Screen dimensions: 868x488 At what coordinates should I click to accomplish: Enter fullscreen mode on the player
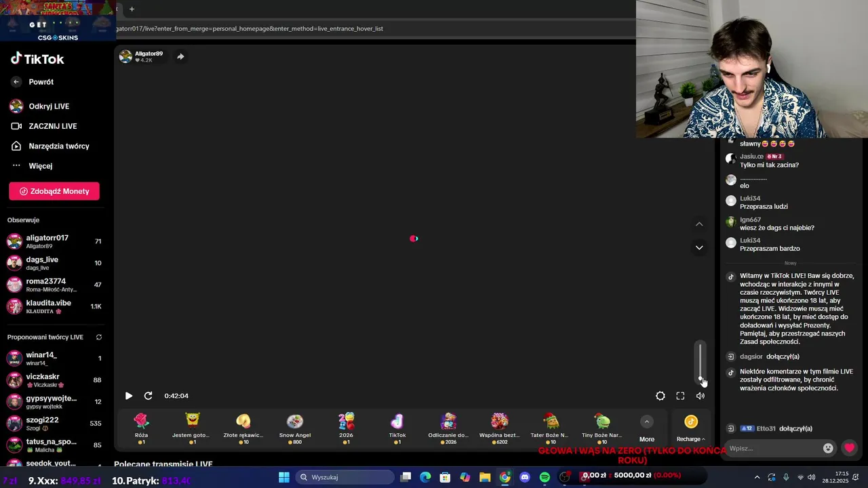680,396
